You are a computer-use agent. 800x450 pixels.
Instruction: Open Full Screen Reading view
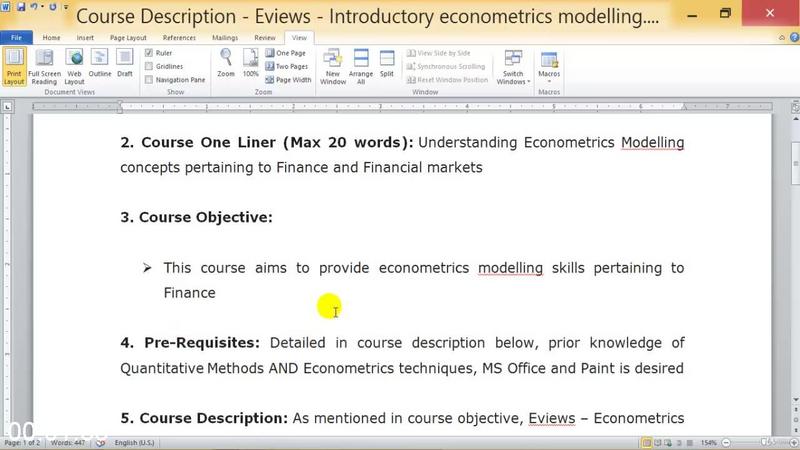tap(44, 66)
